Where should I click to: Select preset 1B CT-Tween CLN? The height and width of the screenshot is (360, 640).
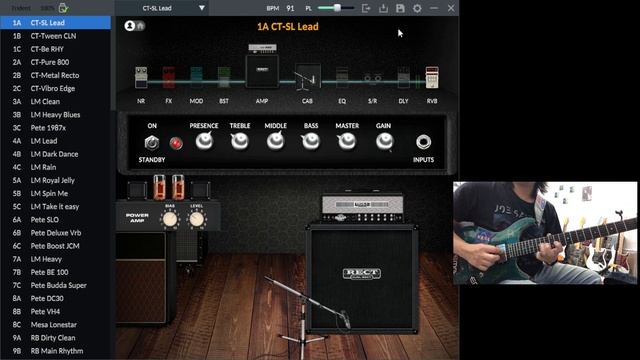pyautogui.click(x=56, y=36)
